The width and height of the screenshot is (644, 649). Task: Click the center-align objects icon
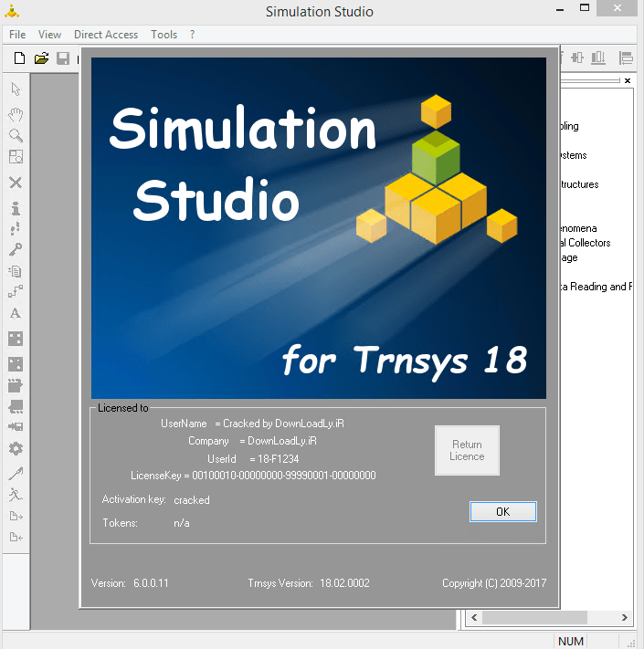577,58
